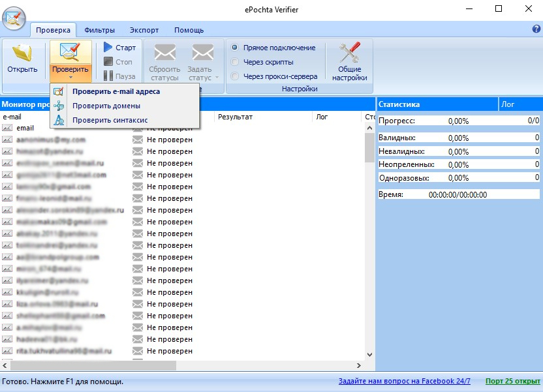Open the Facebook 24/7 question link

[405, 381]
